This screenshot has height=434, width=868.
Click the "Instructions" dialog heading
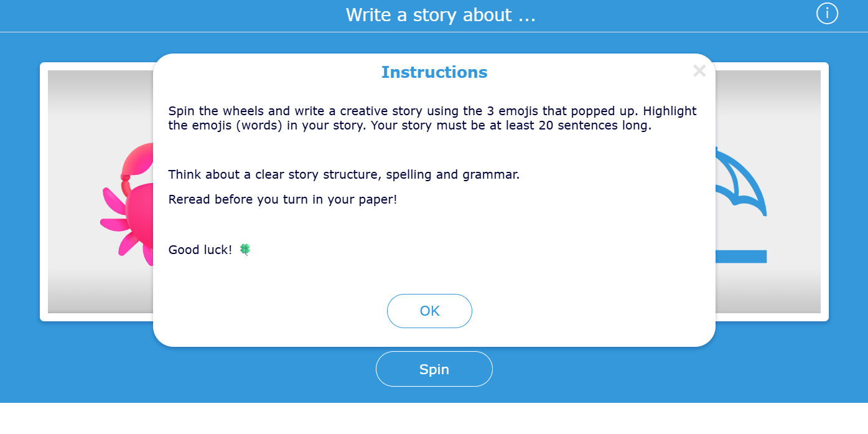coord(434,72)
